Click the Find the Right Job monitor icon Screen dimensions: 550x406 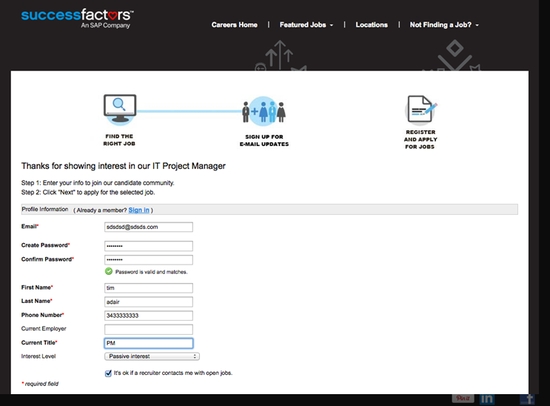[x=120, y=109]
